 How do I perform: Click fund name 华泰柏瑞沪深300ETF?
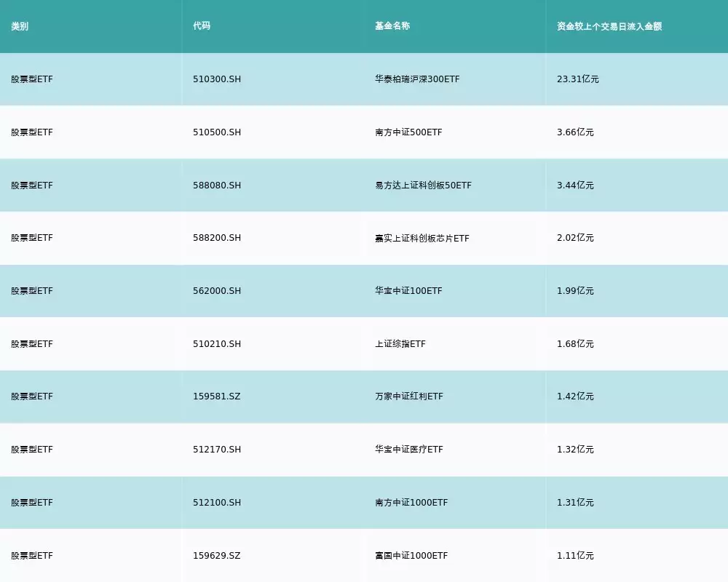tap(417, 79)
